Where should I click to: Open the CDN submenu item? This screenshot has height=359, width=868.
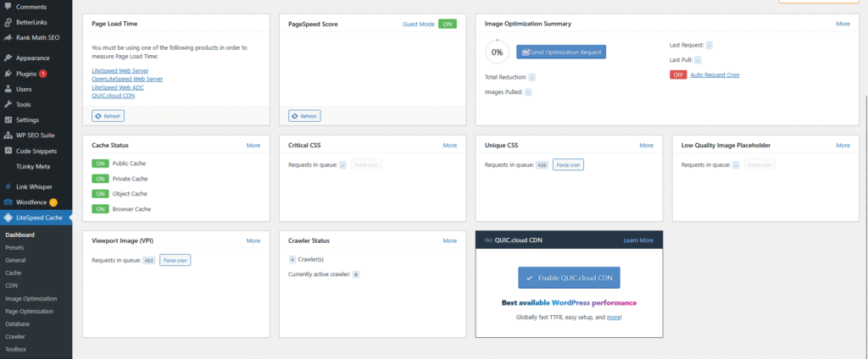pos(12,286)
